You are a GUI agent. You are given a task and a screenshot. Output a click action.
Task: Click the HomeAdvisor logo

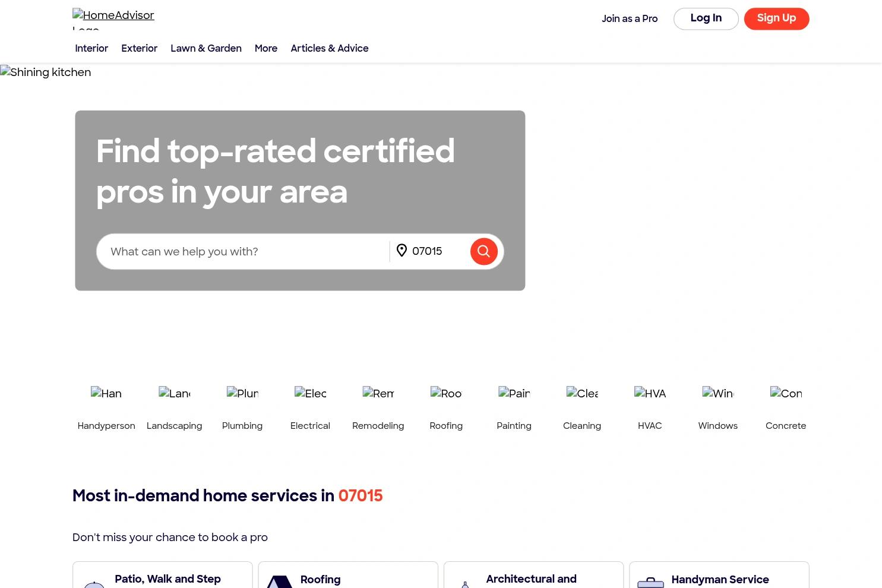coord(113,19)
